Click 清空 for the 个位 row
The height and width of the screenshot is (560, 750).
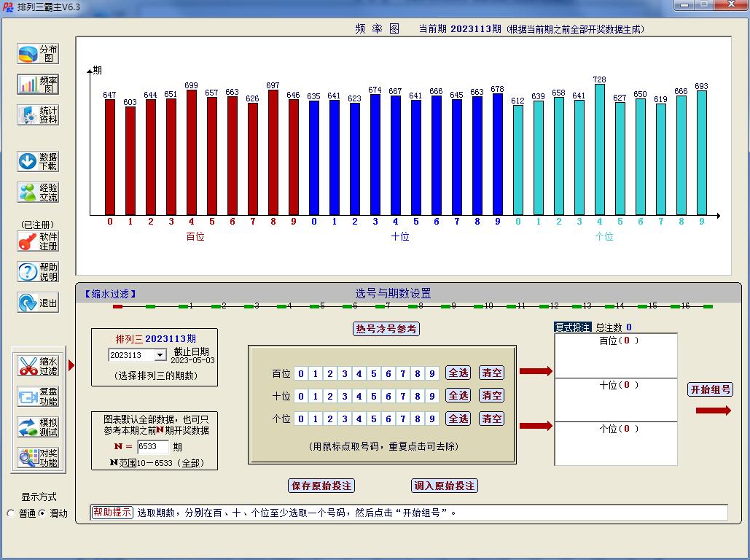(x=492, y=419)
